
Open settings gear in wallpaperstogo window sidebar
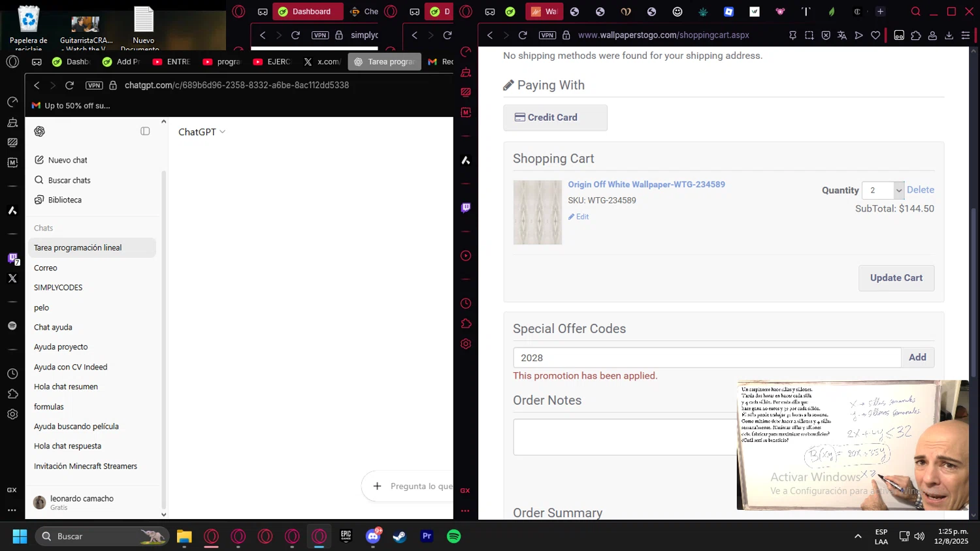tap(466, 344)
